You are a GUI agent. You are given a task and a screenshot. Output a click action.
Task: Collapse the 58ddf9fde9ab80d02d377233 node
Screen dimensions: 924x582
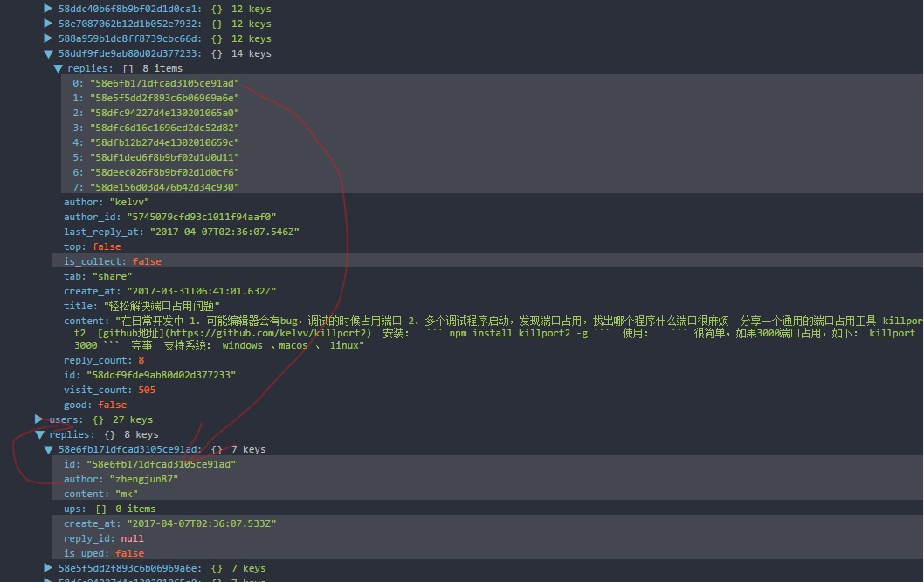tap(48, 53)
